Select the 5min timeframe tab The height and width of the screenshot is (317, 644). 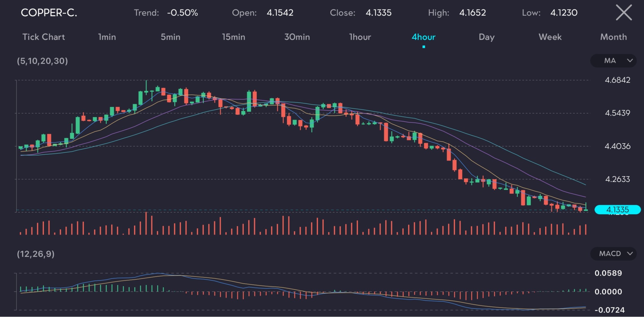[170, 37]
